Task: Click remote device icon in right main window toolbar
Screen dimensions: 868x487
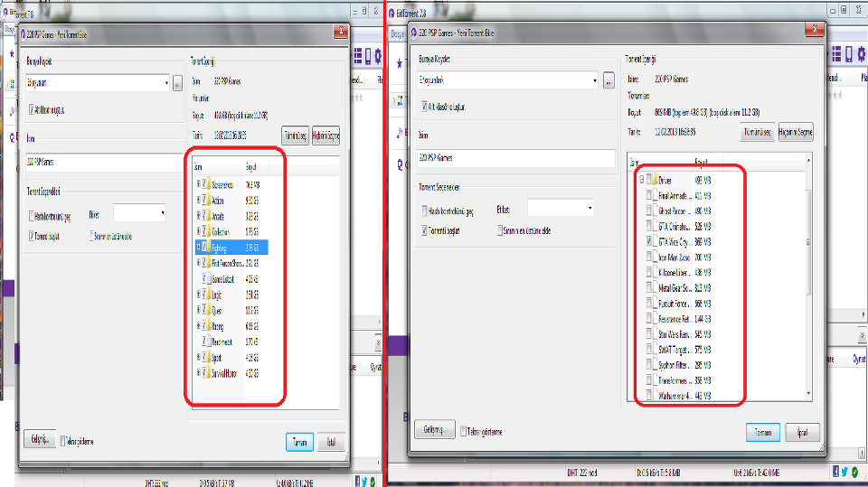Action: 849,53
